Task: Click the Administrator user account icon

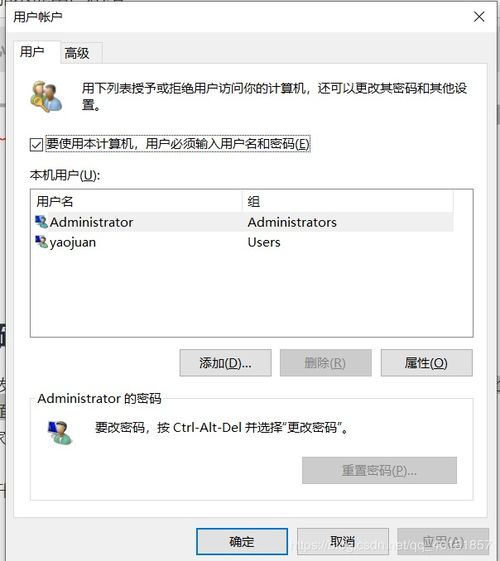Action: click(x=41, y=222)
